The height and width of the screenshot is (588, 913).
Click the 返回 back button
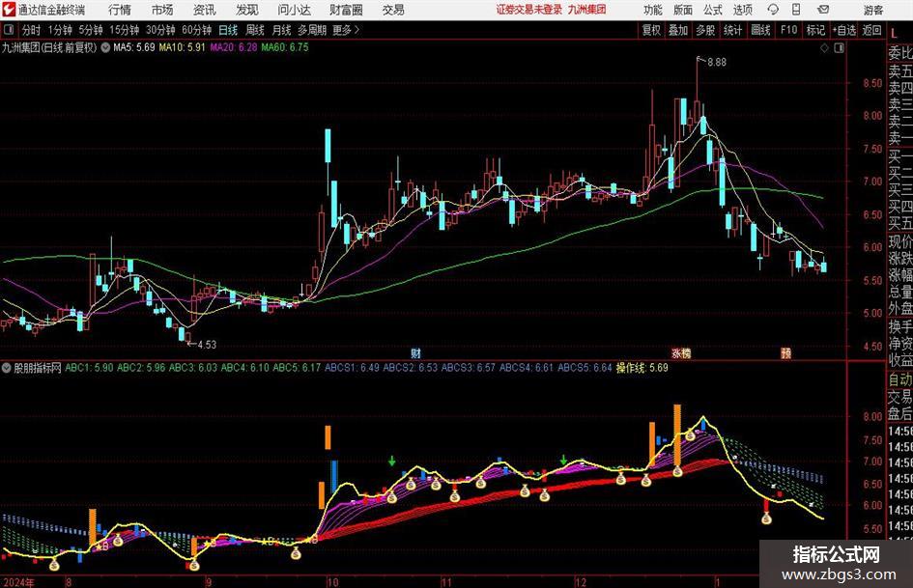871,30
